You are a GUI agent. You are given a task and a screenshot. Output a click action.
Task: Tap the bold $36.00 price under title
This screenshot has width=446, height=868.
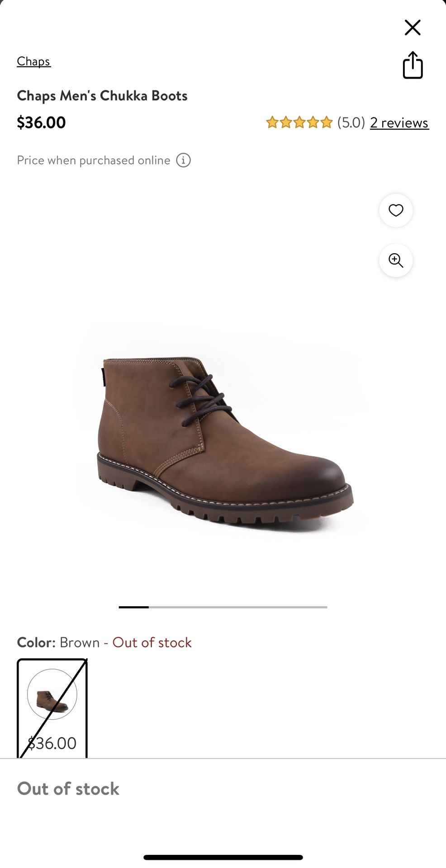(x=41, y=123)
